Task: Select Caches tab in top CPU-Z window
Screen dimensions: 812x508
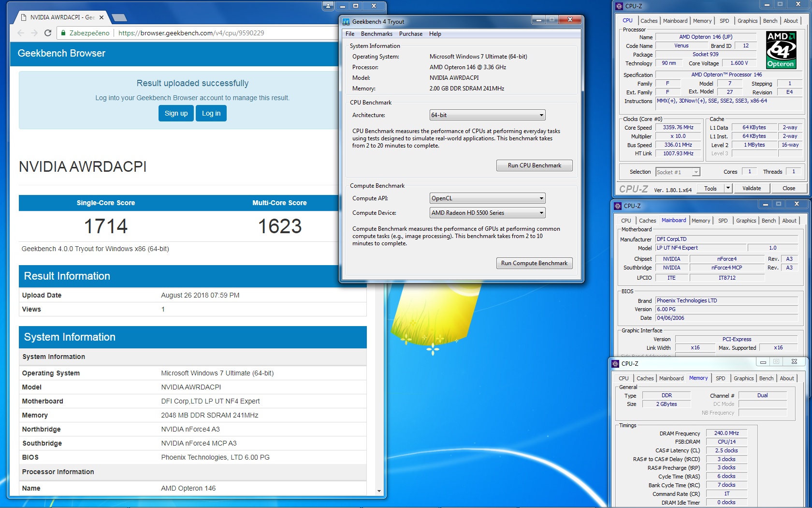Action: click(x=649, y=21)
